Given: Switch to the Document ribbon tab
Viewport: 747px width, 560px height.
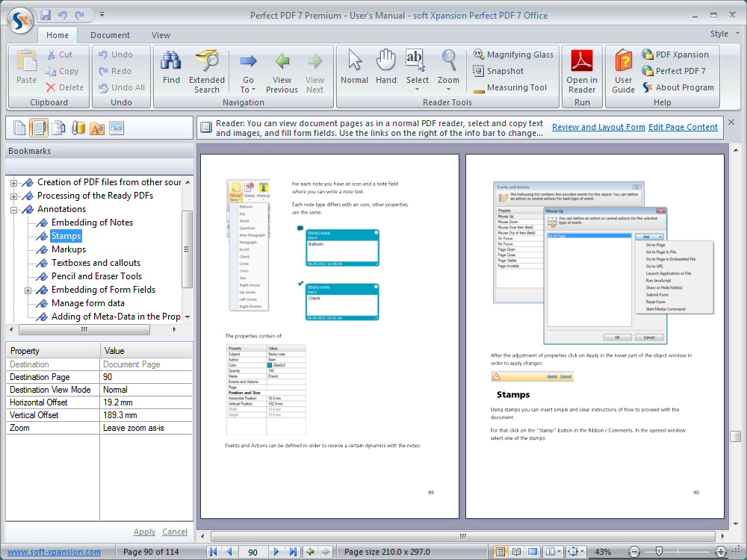Looking at the screenshot, I should tap(110, 35).
